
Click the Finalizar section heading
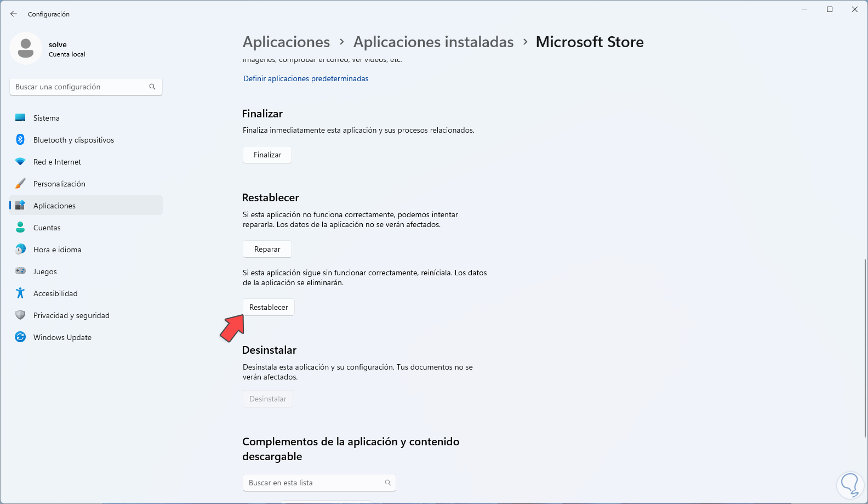[x=262, y=114]
